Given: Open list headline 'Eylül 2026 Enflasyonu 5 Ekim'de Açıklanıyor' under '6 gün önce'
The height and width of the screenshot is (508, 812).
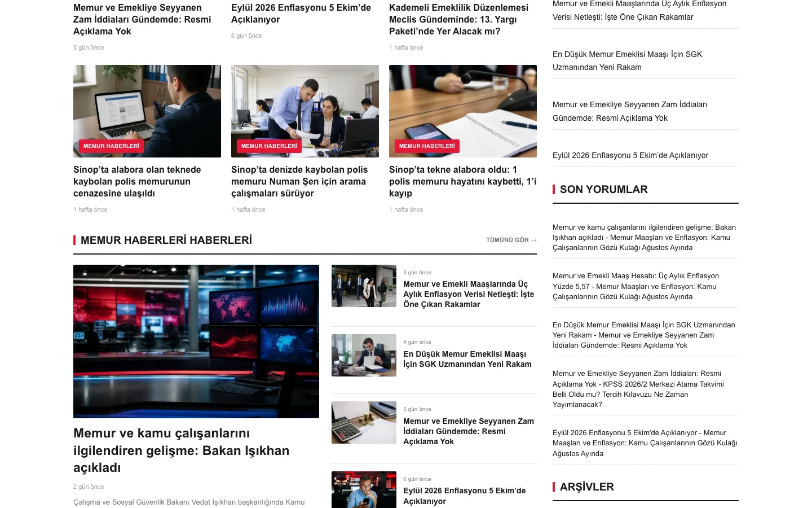Looking at the screenshot, I should click(x=465, y=496).
